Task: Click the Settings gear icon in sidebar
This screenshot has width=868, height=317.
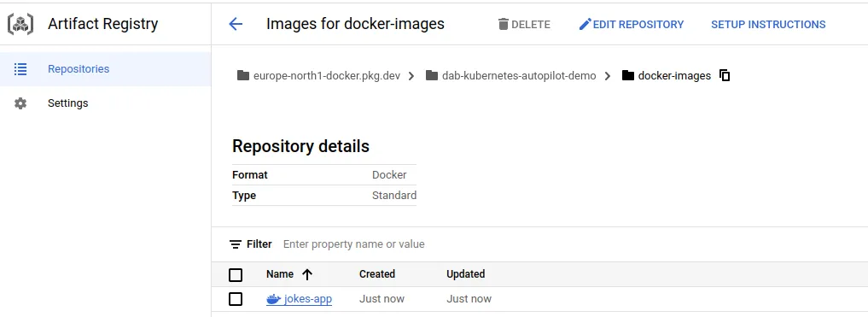Action: coord(20,103)
